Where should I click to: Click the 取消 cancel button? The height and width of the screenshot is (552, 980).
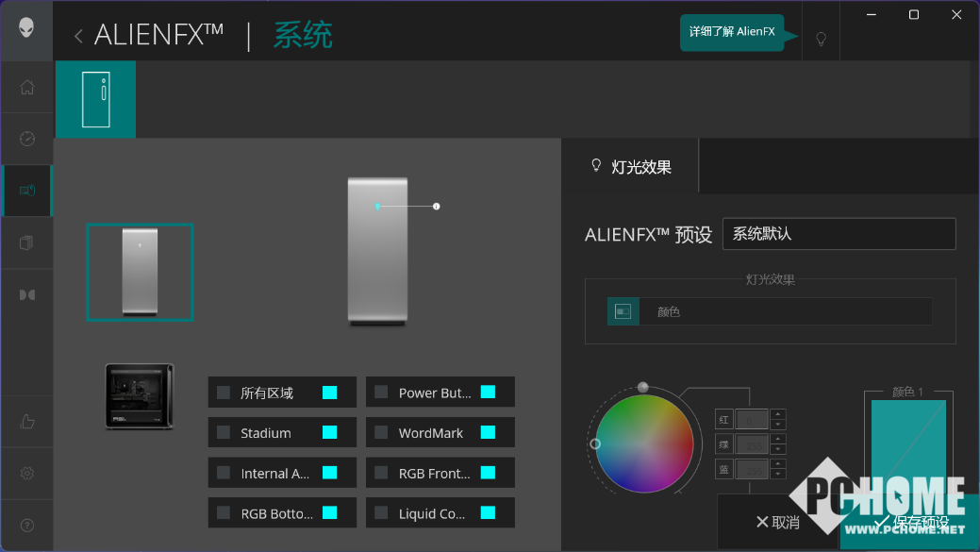[x=777, y=523]
